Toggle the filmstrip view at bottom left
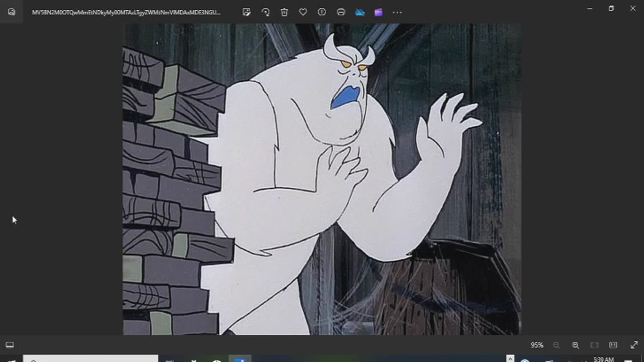Viewport: 644px width, 362px height. click(x=9, y=345)
